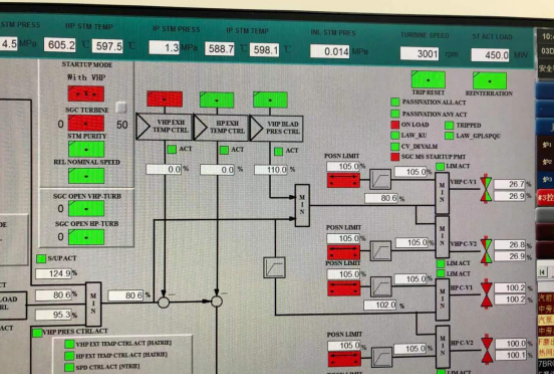Click the REINTERRATION green button
This screenshot has height=374, width=554.
click(x=490, y=81)
